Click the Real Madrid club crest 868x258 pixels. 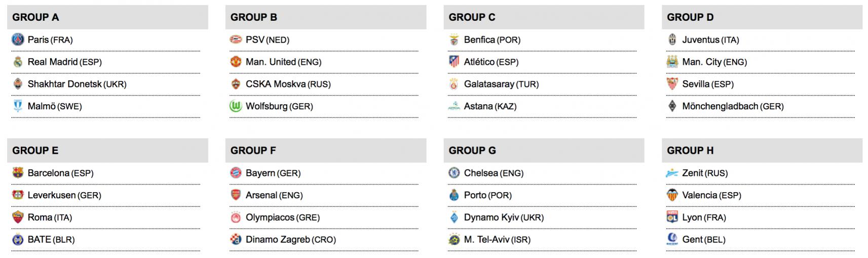tap(18, 62)
